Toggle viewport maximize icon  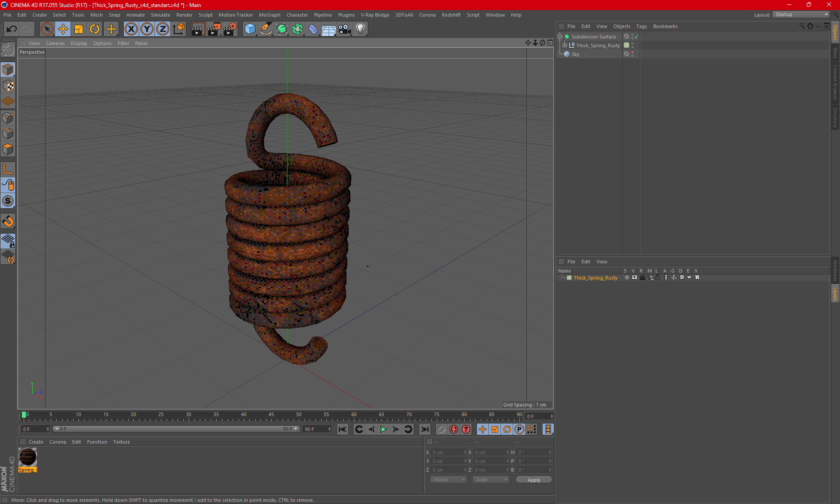coord(550,43)
